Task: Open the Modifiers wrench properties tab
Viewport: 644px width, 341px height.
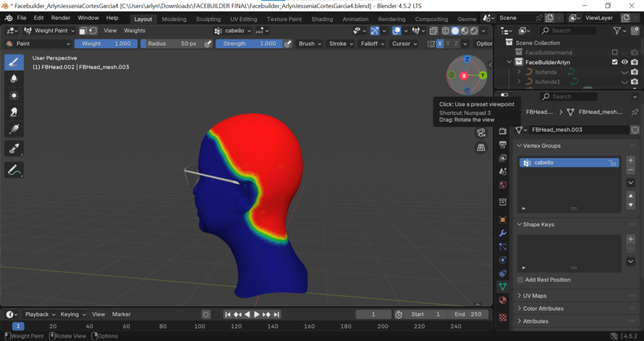Action: [x=502, y=233]
